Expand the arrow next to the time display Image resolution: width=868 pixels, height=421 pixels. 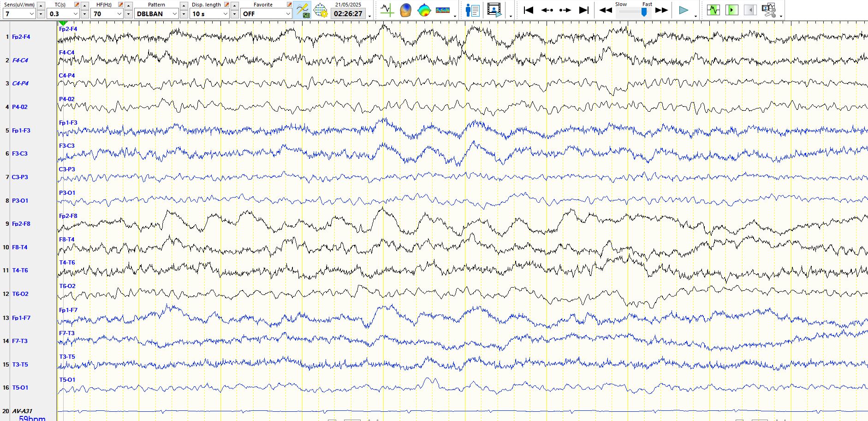(369, 16)
